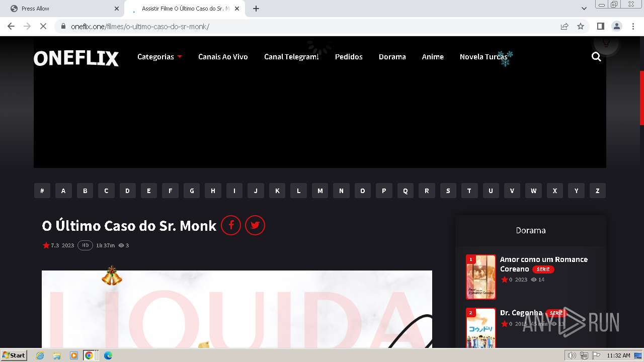Image resolution: width=644 pixels, height=362 pixels.
Task: Open Canais Ao Vivo menu
Action: pos(223,57)
